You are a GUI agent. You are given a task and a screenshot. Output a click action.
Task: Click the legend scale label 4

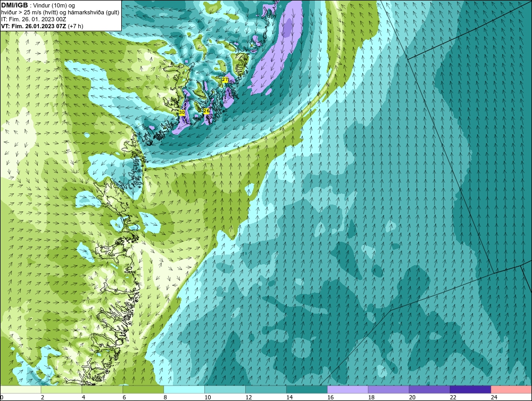click(x=83, y=397)
